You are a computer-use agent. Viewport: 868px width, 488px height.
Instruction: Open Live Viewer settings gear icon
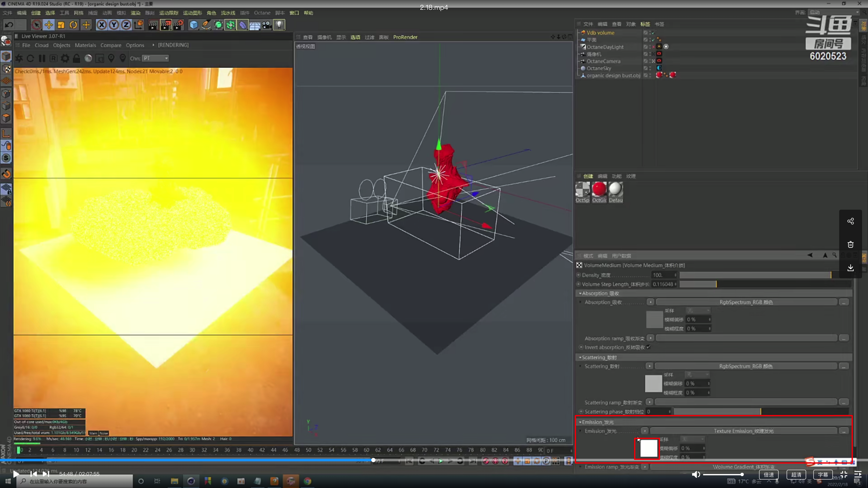[65, 59]
